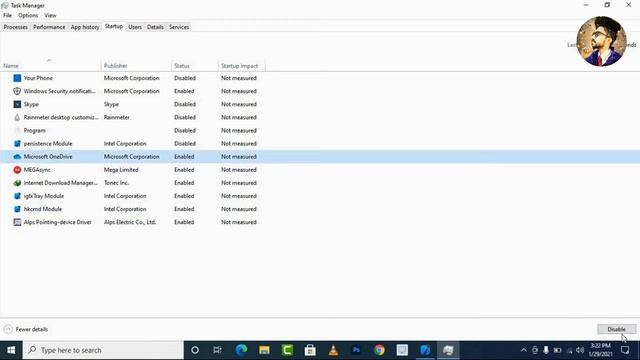The height and width of the screenshot is (360, 640).
Task: Click Alps Electric Co., Ltd. cell
Action: pyautogui.click(x=130, y=222)
